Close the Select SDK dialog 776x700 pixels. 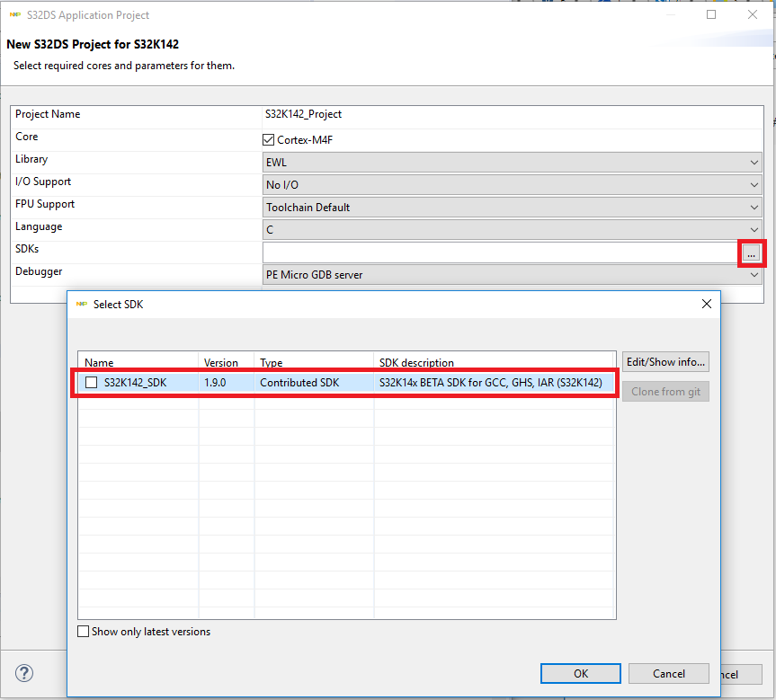706,304
